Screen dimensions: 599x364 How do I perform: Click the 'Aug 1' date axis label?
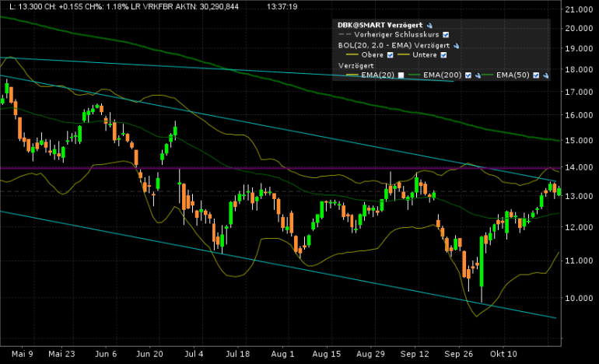click(x=282, y=354)
